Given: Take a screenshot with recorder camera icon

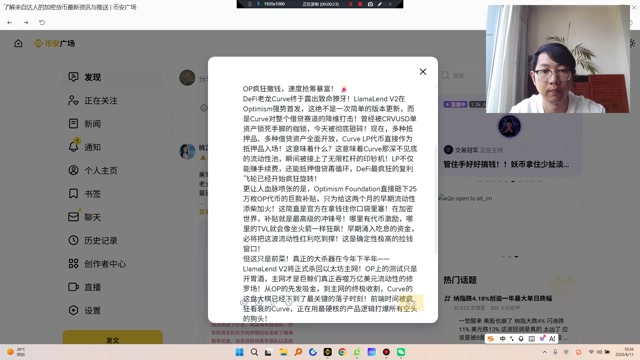Looking at the screenshot, I should [x=370, y=4].
